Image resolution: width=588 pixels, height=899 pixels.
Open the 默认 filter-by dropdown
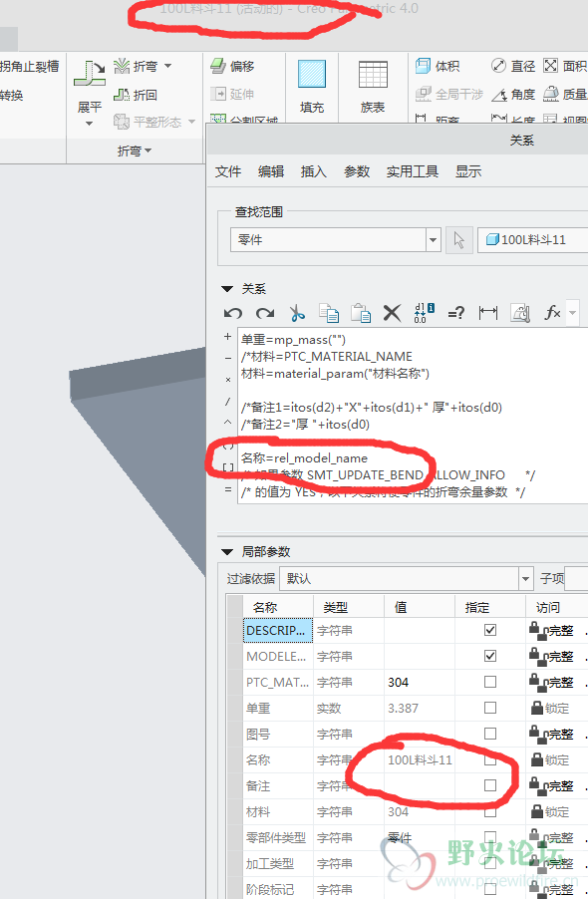(x=525, y=578)
